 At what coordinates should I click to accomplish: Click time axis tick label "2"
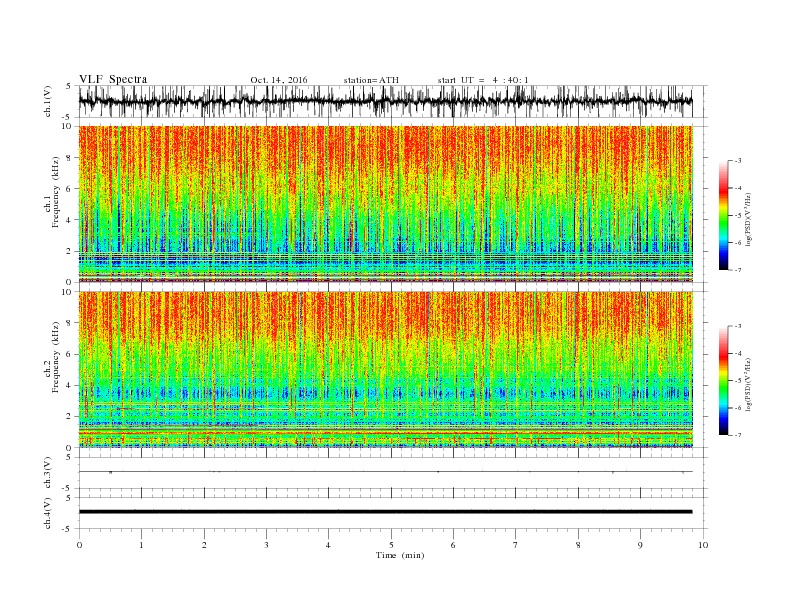pos(204,545)
